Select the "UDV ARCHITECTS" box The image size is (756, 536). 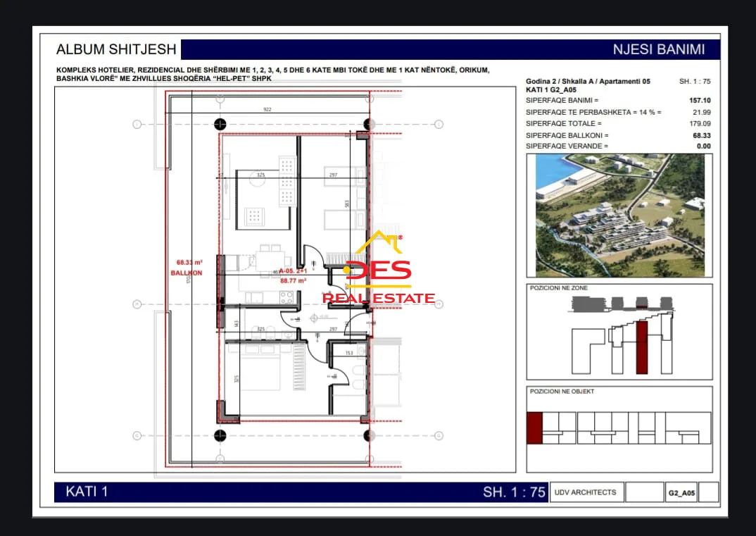click(586, 492)
